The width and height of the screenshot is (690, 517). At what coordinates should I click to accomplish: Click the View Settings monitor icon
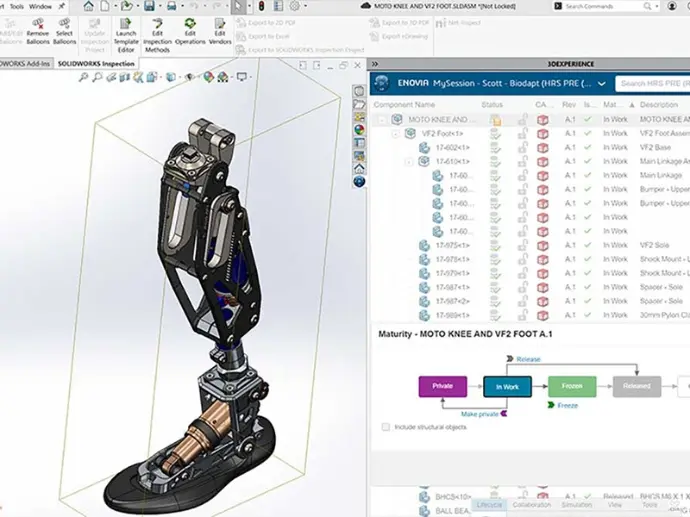tap(242, 77)
